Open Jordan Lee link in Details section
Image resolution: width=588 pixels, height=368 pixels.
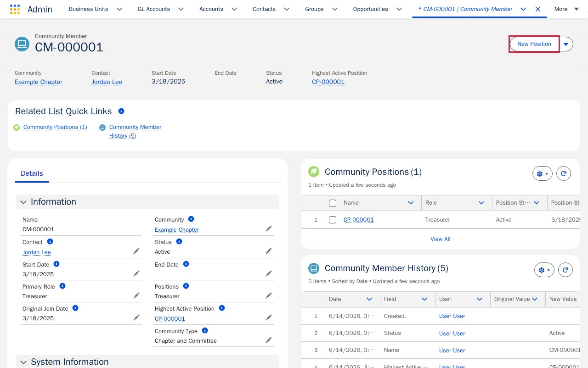pos(37,252)
